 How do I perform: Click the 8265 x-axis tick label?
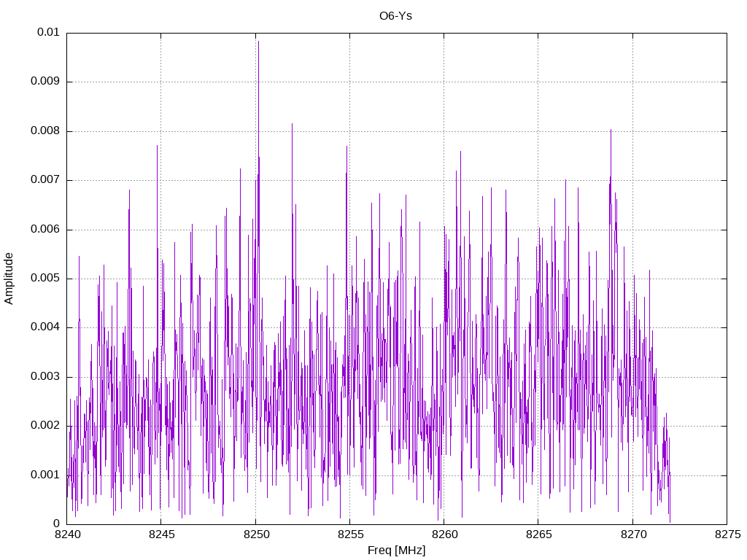(539, 534)
